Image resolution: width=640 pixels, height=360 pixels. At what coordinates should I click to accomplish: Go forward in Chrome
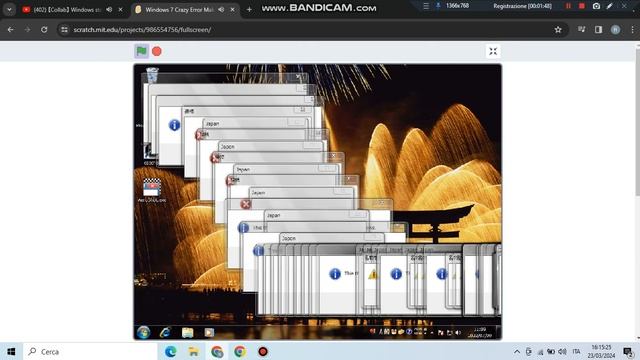[x=27, y=29]
